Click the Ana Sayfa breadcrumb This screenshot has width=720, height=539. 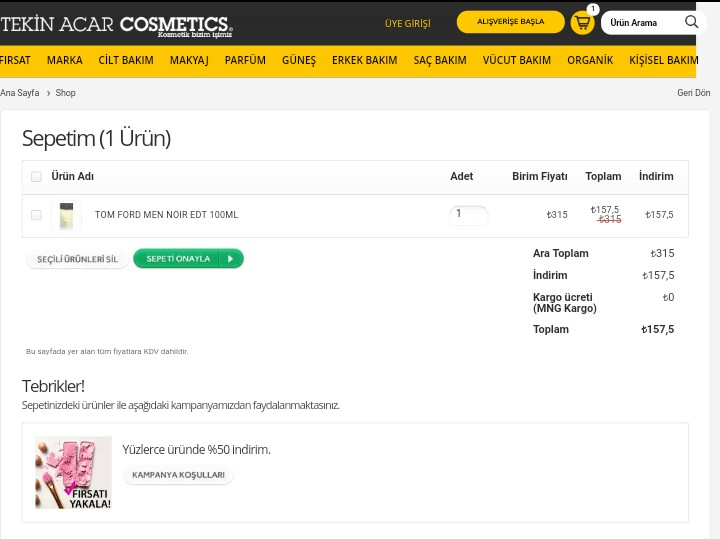point(20,93)
